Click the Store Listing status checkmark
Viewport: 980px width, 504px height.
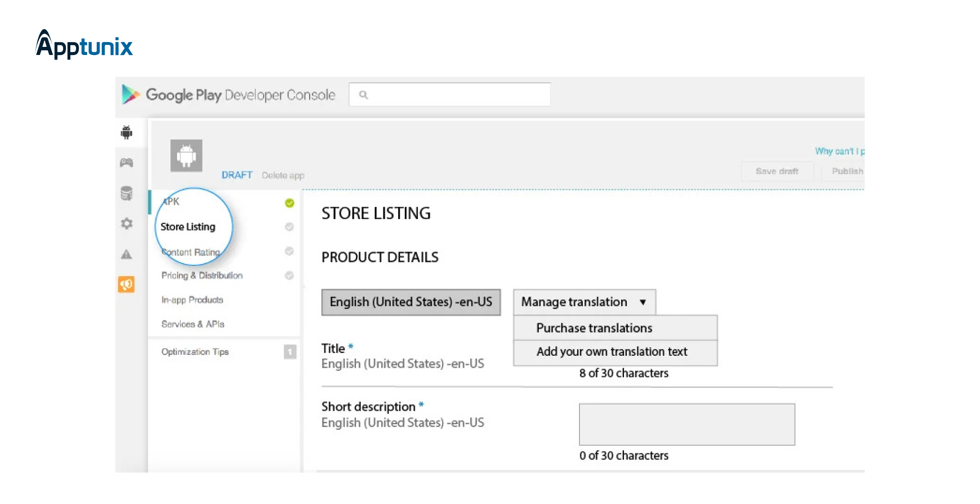pos(290,227)
